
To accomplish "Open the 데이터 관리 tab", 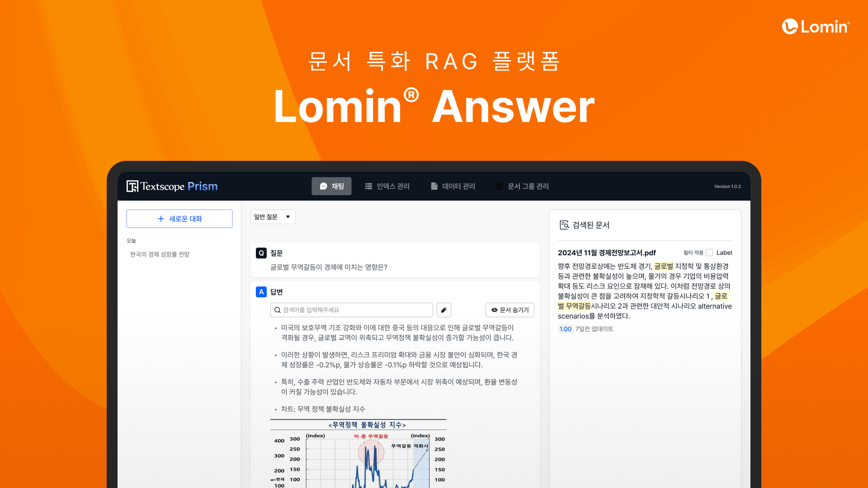I will coord(453,186).
